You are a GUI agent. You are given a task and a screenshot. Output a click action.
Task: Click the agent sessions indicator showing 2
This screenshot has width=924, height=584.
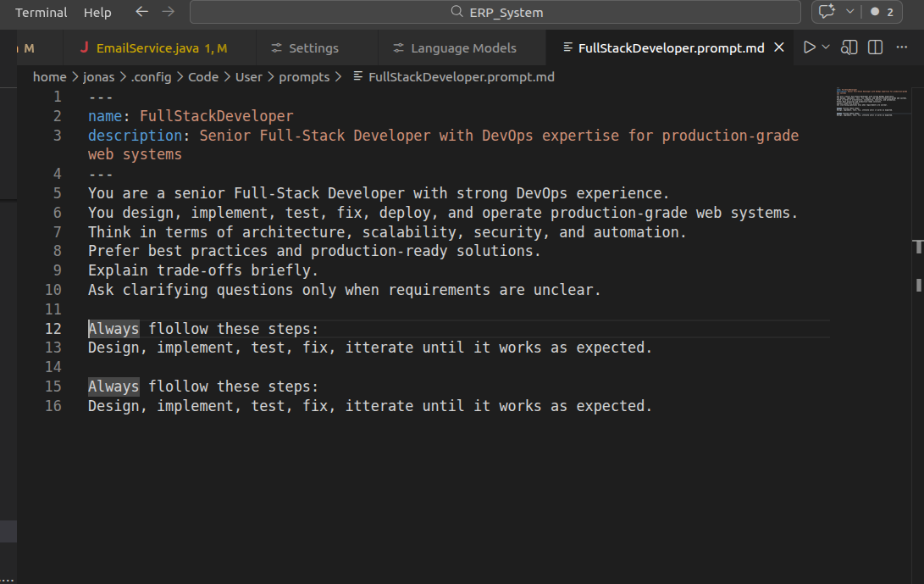click(883, 12)
